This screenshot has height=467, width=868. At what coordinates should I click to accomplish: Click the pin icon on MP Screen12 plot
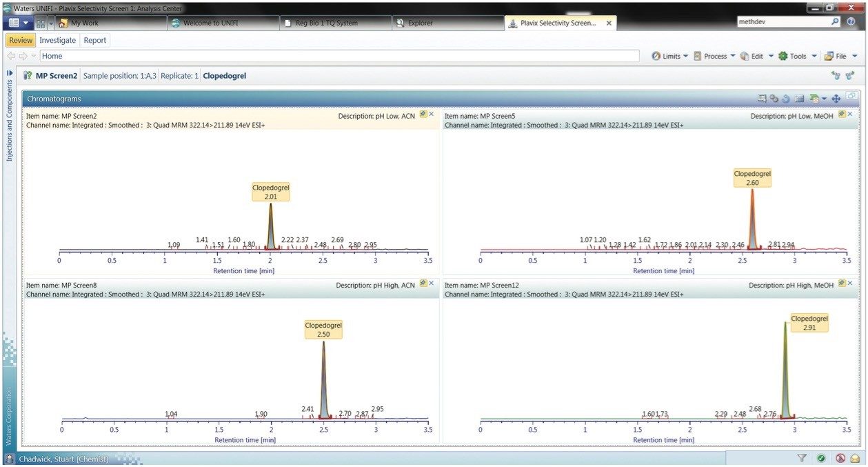pos(842,283)
